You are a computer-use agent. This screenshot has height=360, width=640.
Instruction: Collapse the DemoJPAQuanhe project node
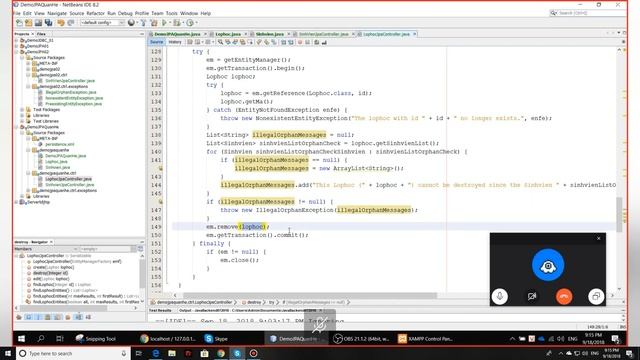(17, 127)
